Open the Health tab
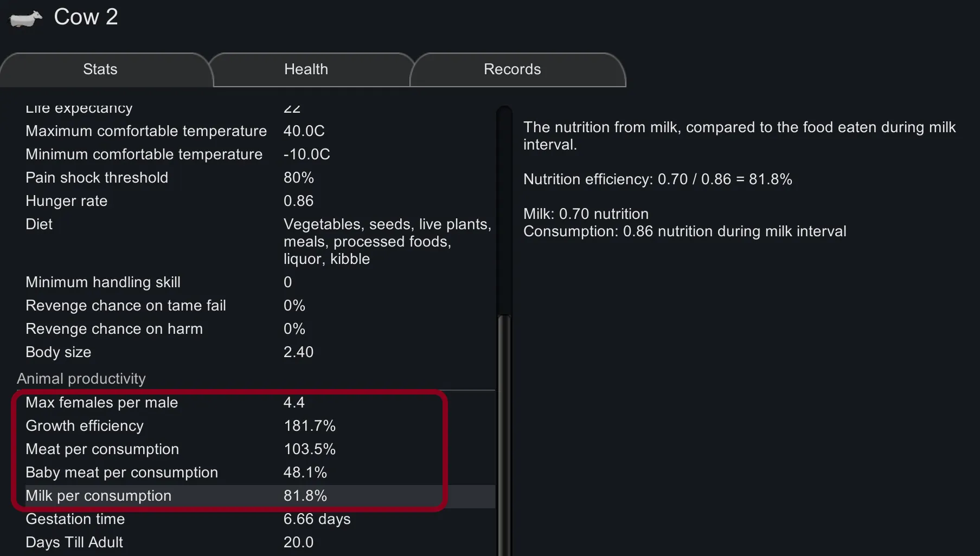Image resolution: width=980 pixels, height=556 pixels. point(306,69)
